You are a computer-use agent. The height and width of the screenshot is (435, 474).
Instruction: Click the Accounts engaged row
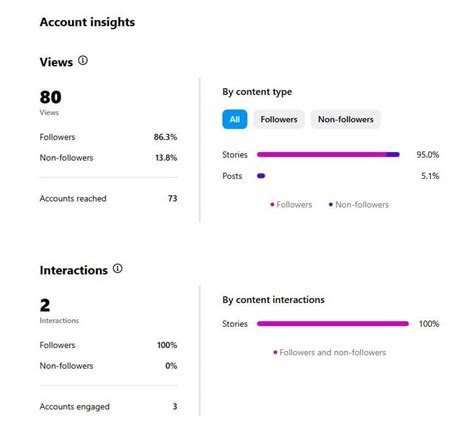(x=108, y=406)
